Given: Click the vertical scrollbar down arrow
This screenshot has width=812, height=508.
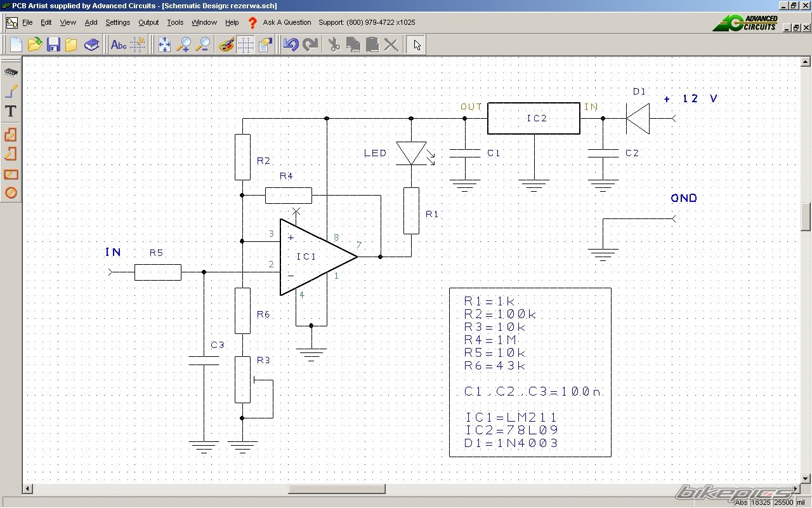Looking at the screenshot, I should pos(806,479).
